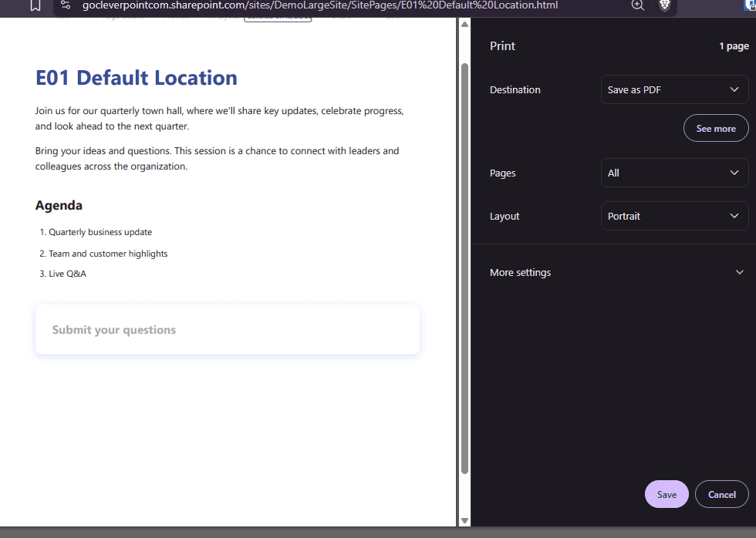This screenshot has height=538, width=756.
Task: Open site settings icon beside URL
Action: 66,5
